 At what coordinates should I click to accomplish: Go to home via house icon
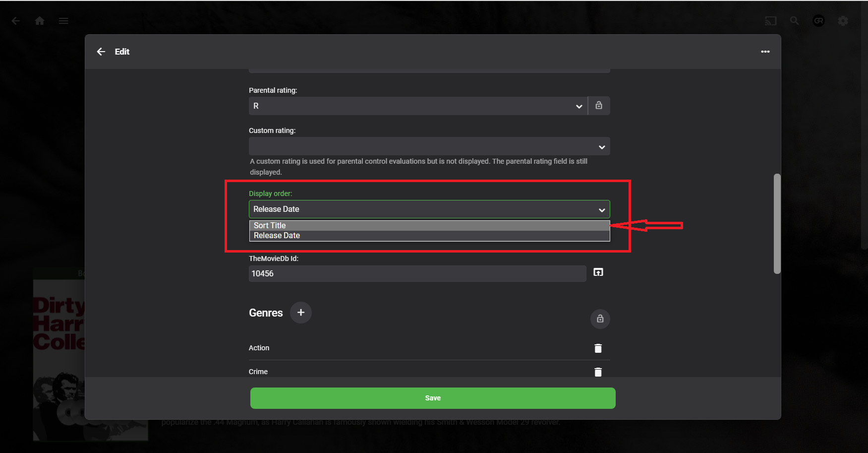40,21
